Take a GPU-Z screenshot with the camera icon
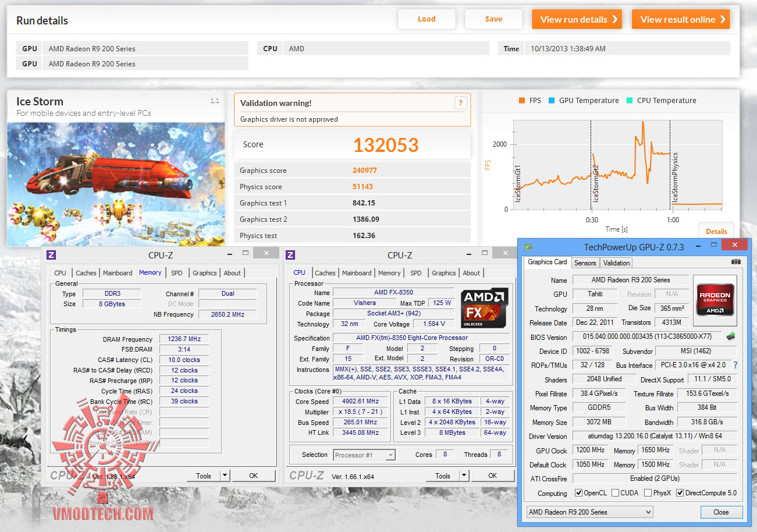The image size is (757, 532). (x=736, y=263)
